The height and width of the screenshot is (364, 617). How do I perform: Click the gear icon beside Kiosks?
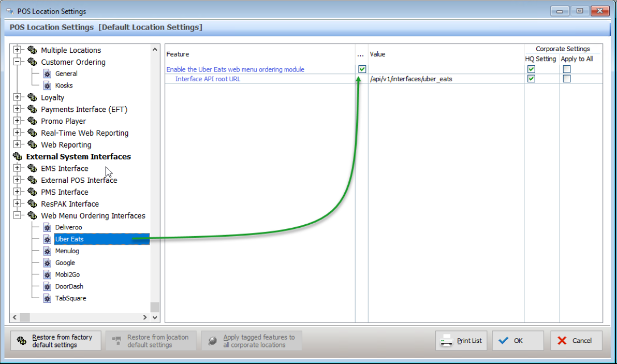click(47, 86)
